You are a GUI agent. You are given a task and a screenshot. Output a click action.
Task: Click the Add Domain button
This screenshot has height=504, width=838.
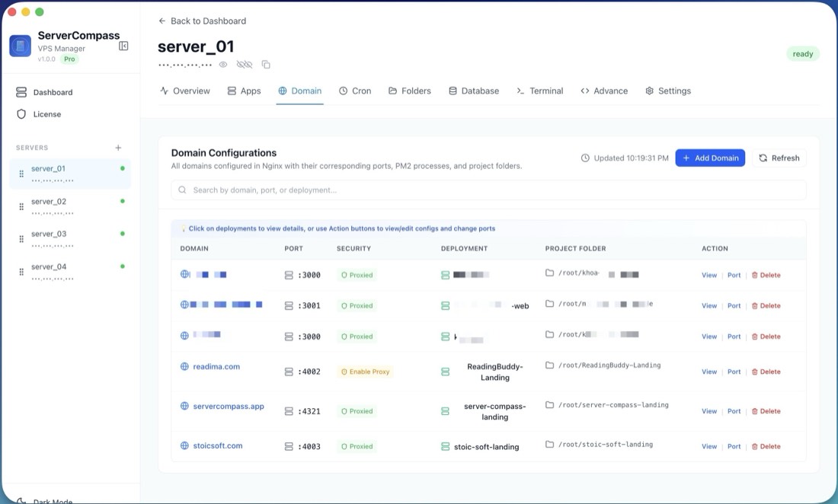tap(710, 158)
